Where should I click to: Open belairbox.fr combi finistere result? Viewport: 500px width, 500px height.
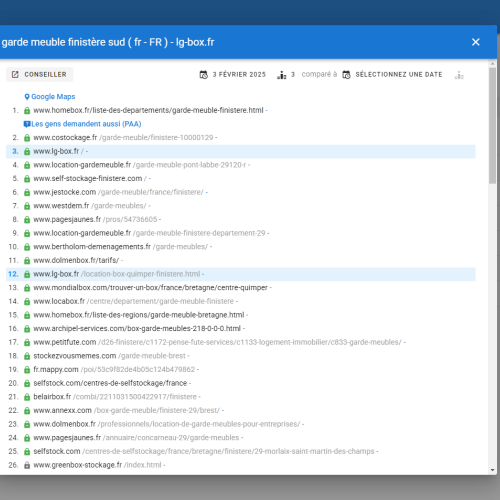[x=115, y=397]
